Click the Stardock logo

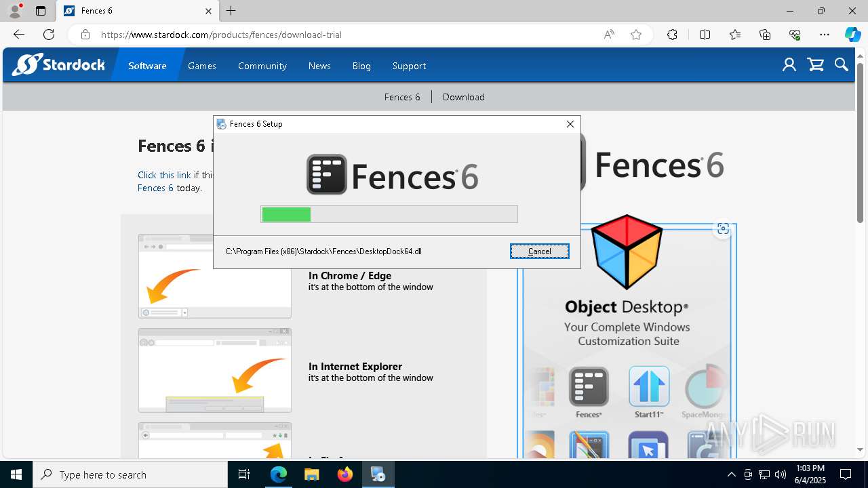click(x=58, y=65)
